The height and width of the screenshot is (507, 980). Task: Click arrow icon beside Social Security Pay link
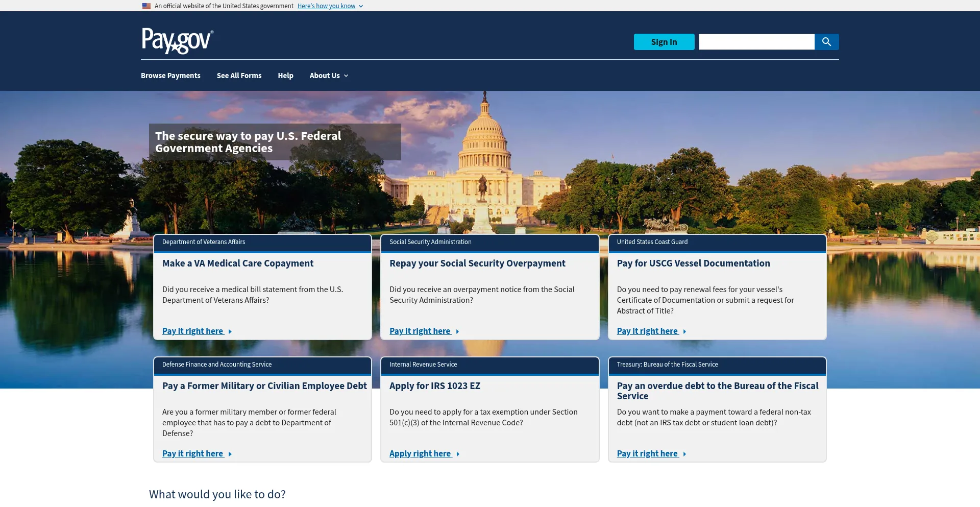coord(457,332)
